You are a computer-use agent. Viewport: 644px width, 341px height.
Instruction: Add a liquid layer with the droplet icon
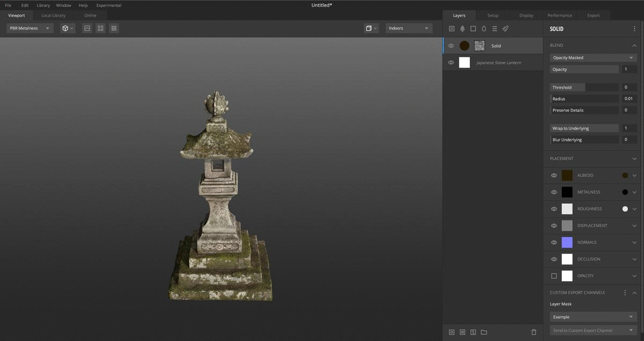(484, 28)
